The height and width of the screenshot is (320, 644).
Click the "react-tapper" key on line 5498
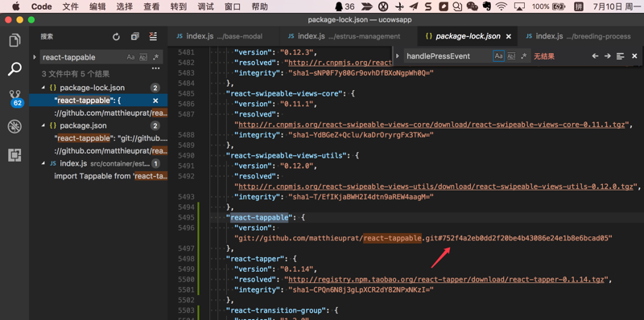coord(254,259)
